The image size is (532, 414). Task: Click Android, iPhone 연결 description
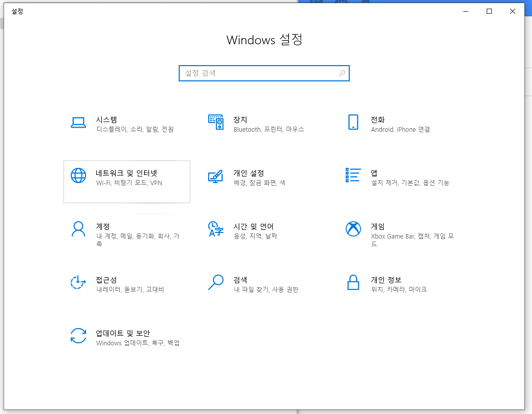(400, 130)
